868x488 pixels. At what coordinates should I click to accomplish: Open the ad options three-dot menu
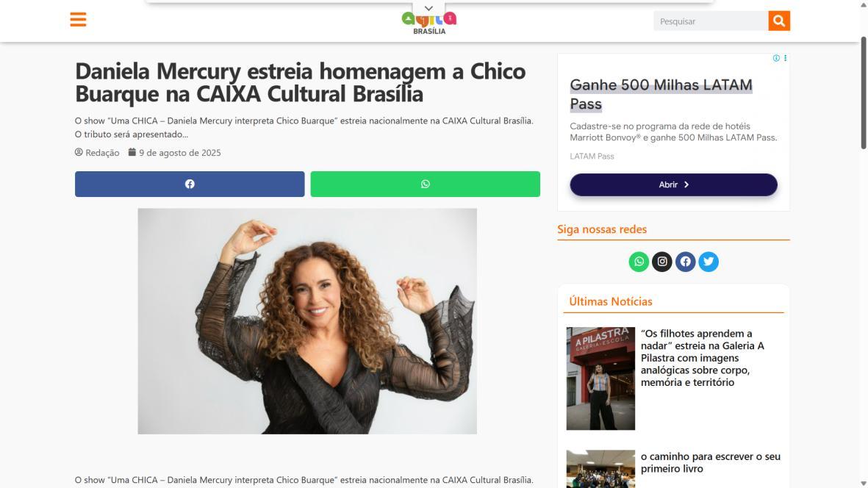pyautogui.click(x=785, y=58)
